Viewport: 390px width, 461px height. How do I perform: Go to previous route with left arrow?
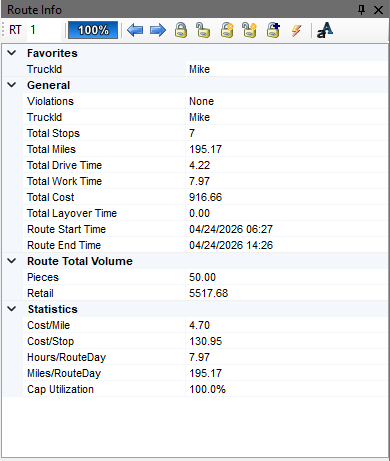pyautogui.click(x=135, y=30)
